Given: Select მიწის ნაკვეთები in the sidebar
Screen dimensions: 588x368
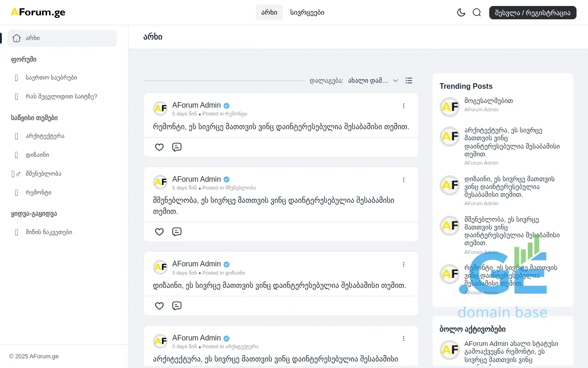Looking at the screenshot, I should pyautogui.click(x=49, y=232).
